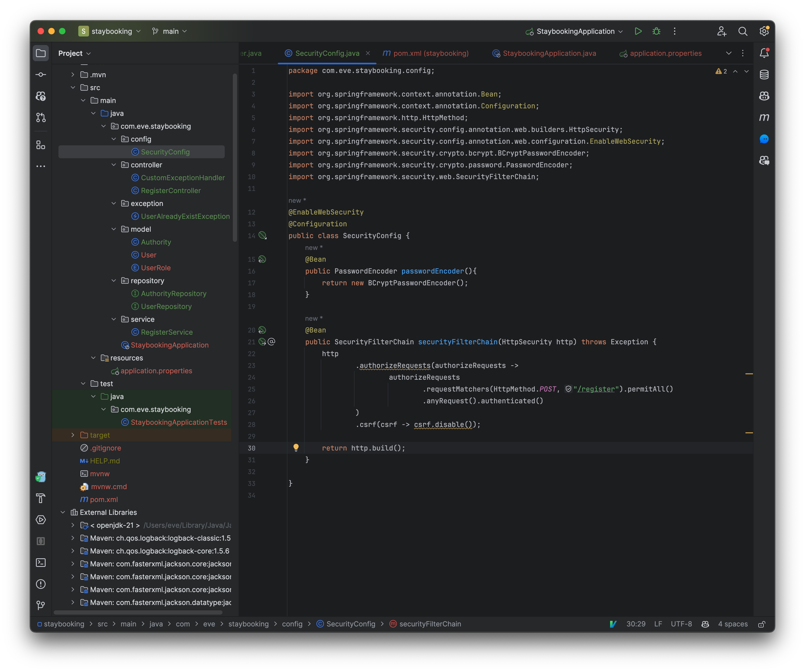The width and height of the screenshot is (805, 672).
Task: Run StaybookingApplication with the green run icon
Action: pyautogui.click(x=638, y=31)
